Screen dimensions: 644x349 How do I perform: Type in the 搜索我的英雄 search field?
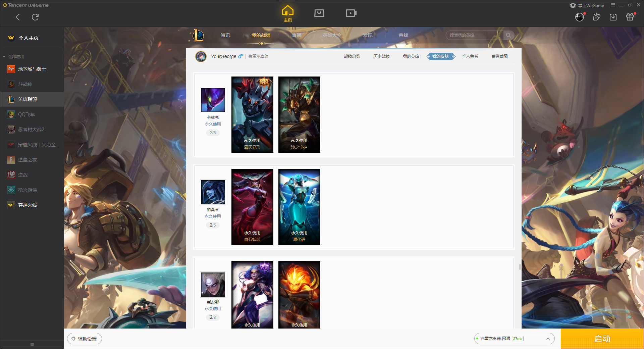475,35
